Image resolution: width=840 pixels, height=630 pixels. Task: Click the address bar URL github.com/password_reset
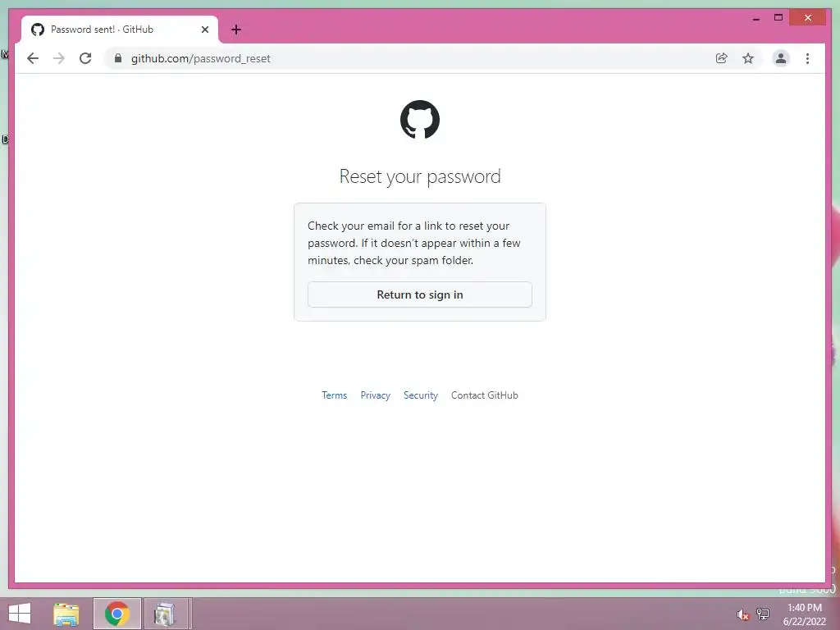click(x=201, y=58)
